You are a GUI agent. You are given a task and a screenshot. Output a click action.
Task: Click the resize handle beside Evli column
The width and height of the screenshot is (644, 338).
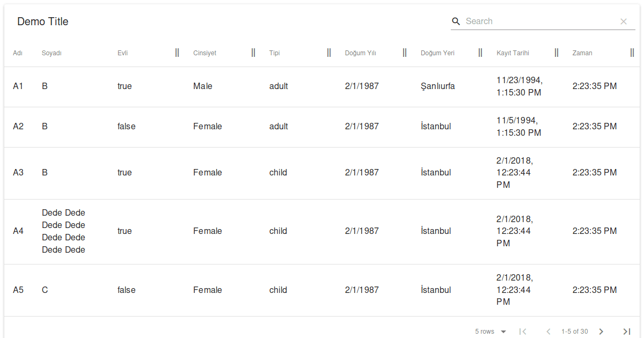pyautogui.click(x=177, y=53)
